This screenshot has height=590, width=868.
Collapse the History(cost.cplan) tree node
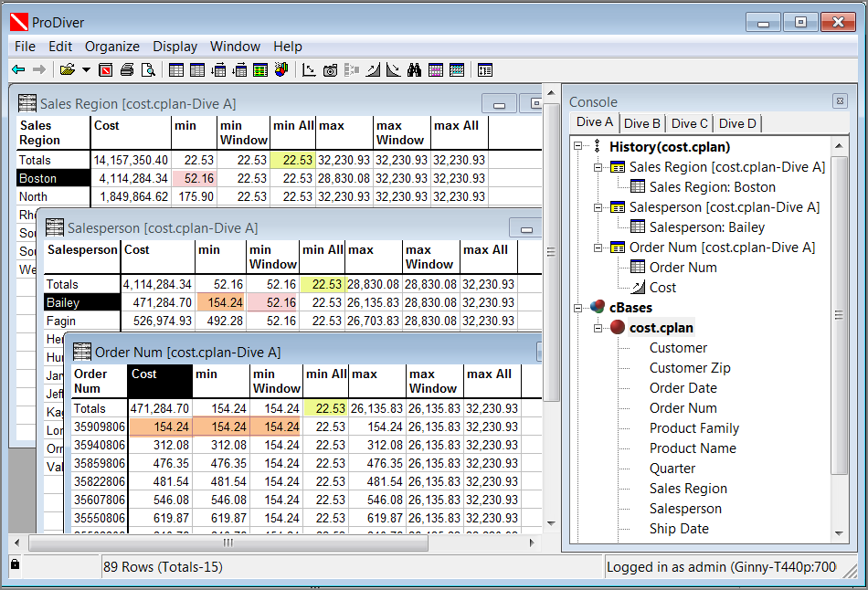[576, 144]
